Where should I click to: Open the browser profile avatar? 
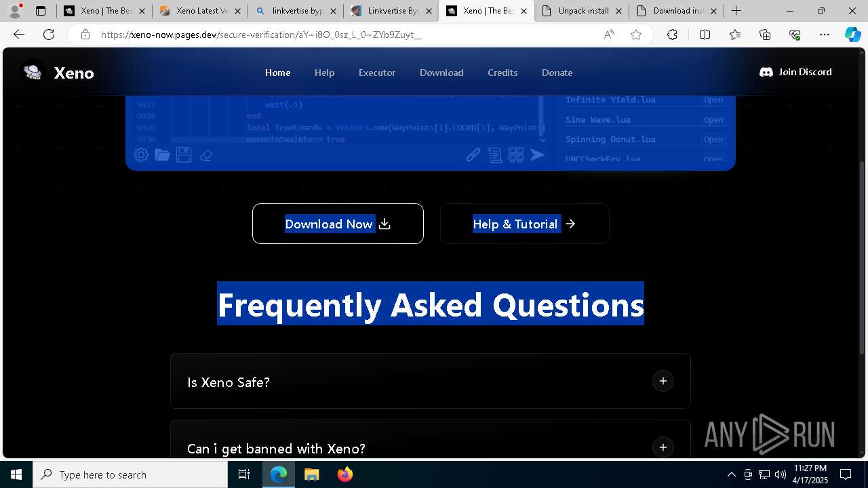click(x=15, y=11)
